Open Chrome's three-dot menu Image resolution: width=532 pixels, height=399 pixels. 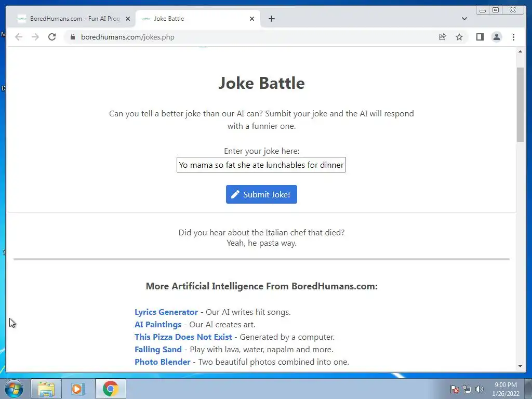click(x=513, y=37)
